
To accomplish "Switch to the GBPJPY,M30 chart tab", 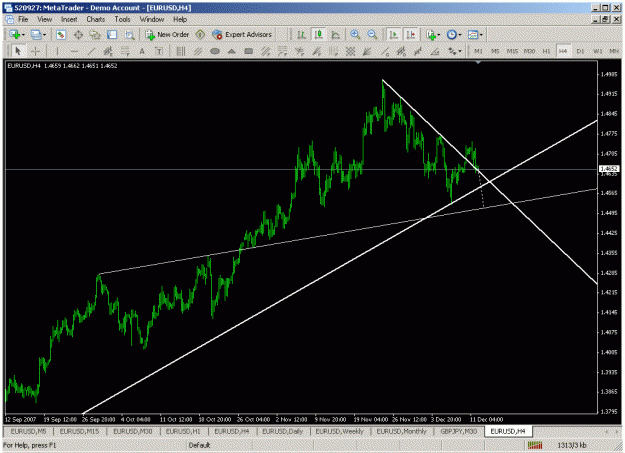I will coord(458,431).
